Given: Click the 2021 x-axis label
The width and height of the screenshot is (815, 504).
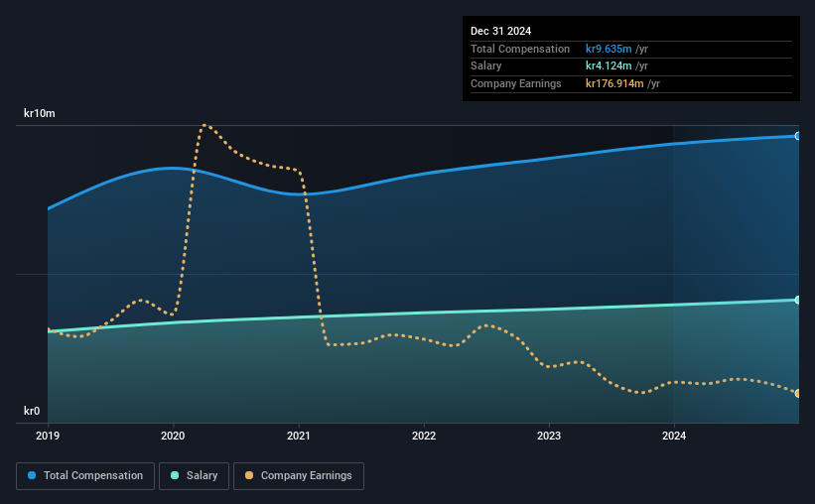Looking at the screenshot, I should click(x=299, y=436).
